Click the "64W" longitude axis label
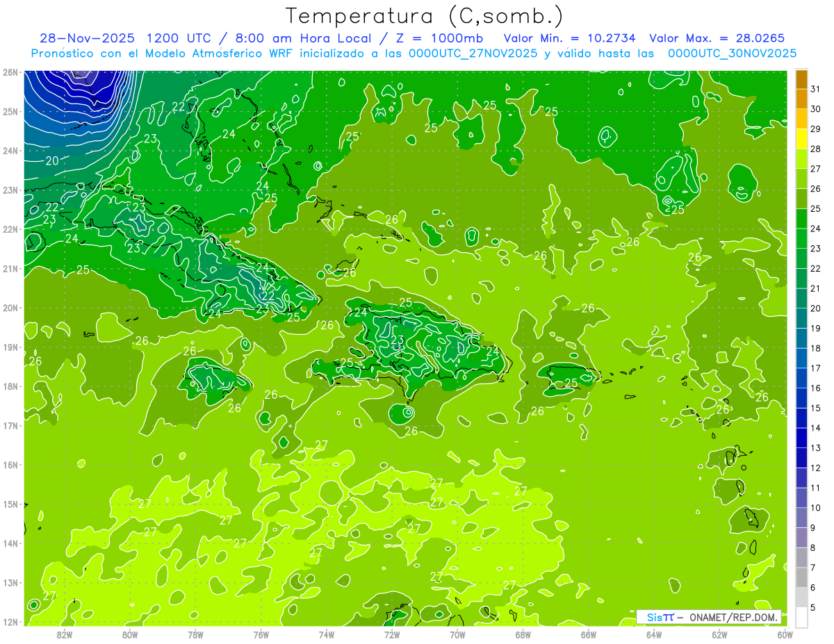 [654, 634]
